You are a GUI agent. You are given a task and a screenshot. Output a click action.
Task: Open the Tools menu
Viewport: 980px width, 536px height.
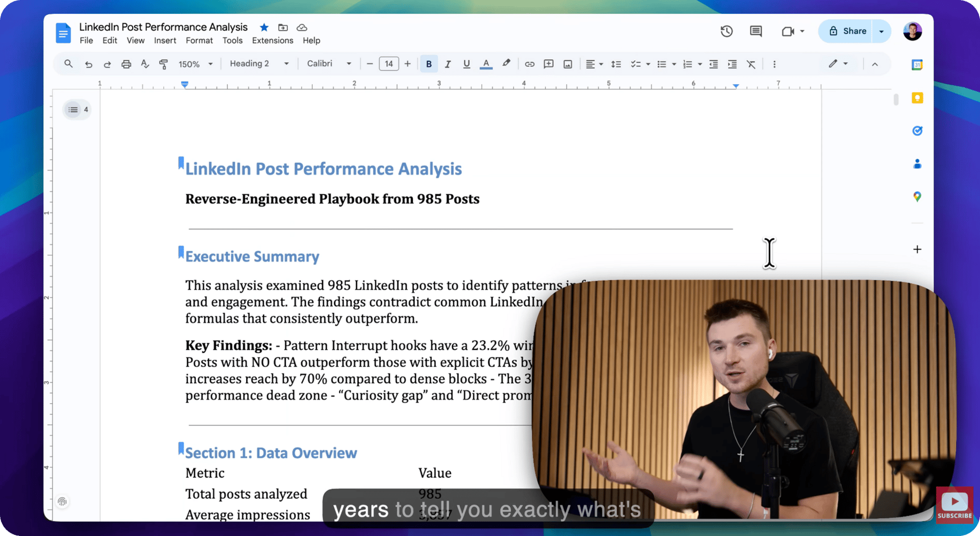click(232, 41)
